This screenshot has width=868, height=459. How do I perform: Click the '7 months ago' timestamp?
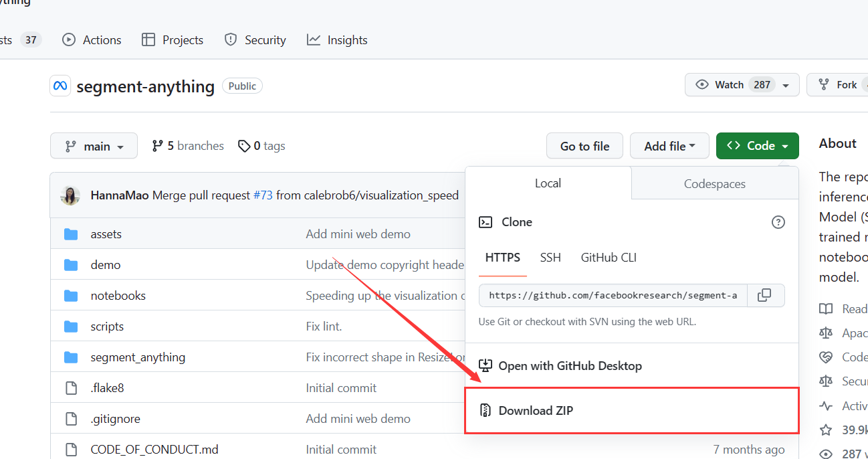click(749, 450)
